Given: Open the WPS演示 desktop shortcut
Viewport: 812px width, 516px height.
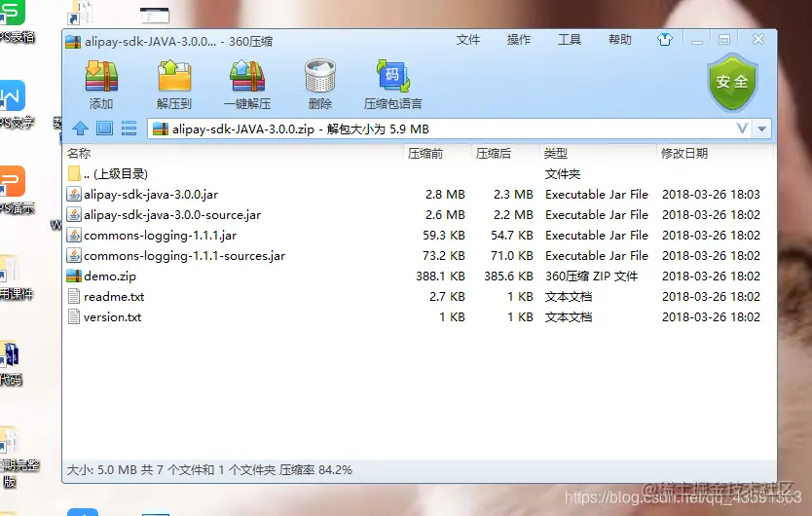Looking at the screenshot, I should pyautogui.click(x=14, y=189).
